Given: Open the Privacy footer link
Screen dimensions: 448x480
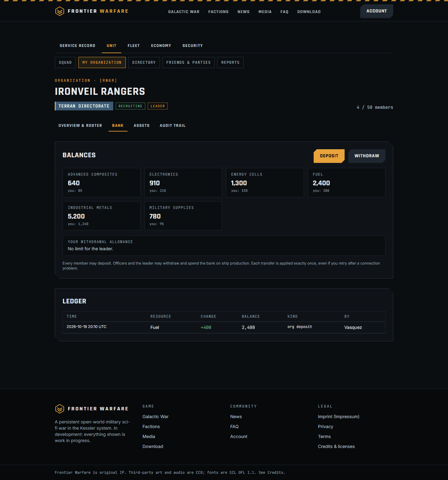Looking at the screenshot, I should coord(325,427).
